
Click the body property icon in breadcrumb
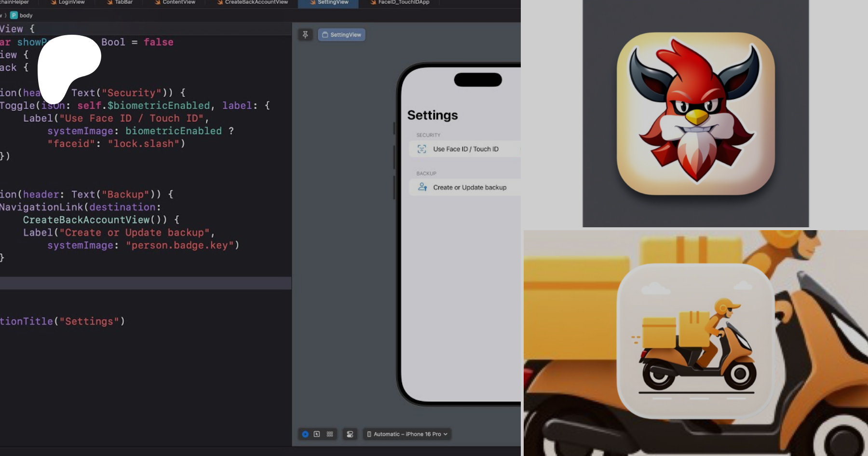pyautogui.click(x=14, y=15)
